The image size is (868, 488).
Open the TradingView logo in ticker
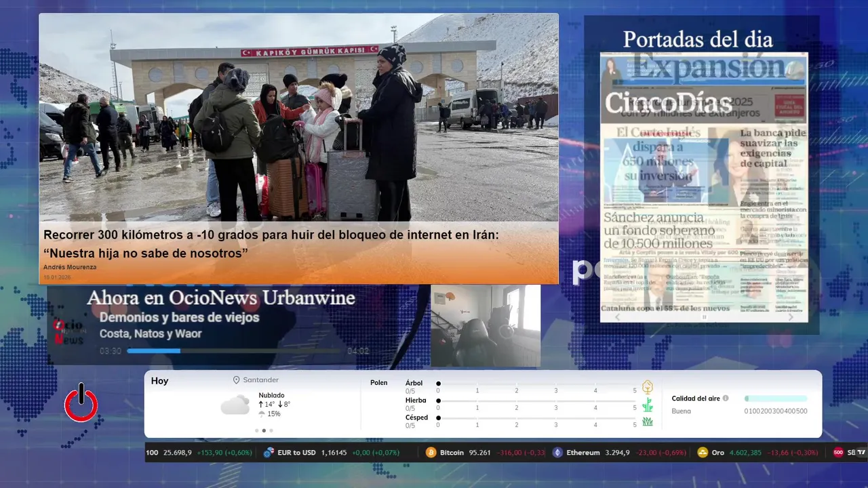(x=862, y=453)
